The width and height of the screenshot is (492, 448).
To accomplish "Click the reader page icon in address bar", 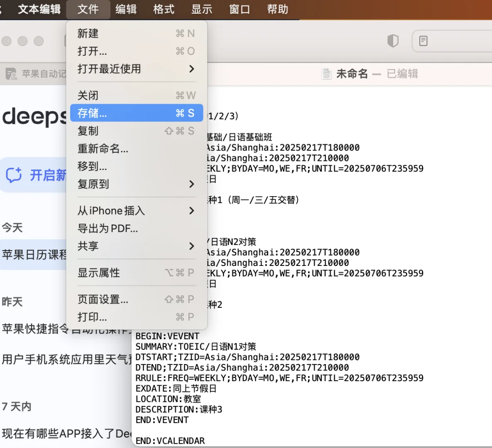I will click(x=423, y=41).
